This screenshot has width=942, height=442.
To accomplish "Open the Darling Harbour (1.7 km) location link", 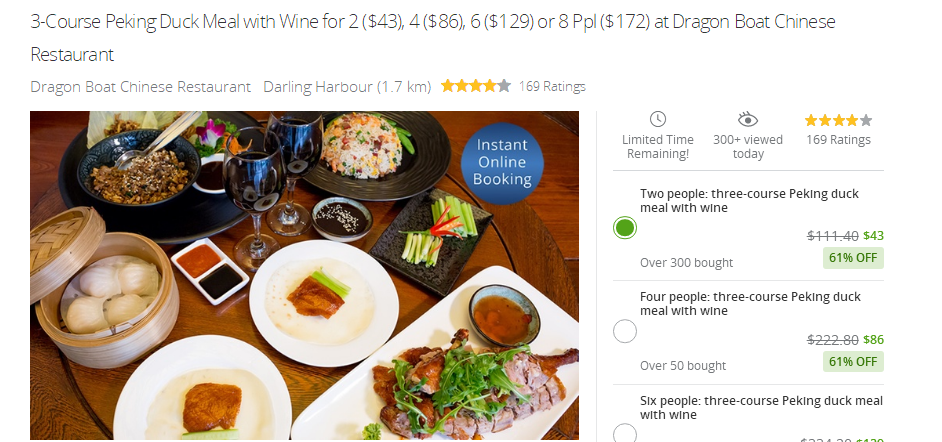I will click(x=347, y=86).
